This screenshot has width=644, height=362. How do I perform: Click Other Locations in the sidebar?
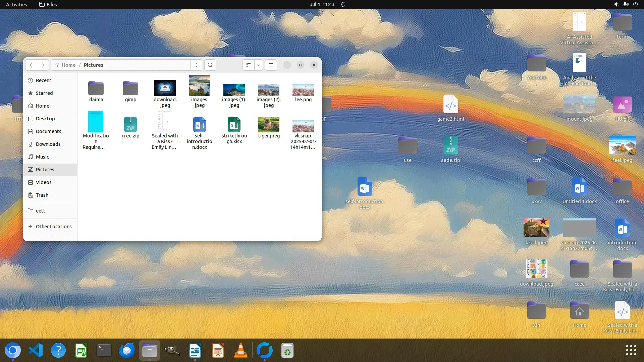(x=53, y=227)
